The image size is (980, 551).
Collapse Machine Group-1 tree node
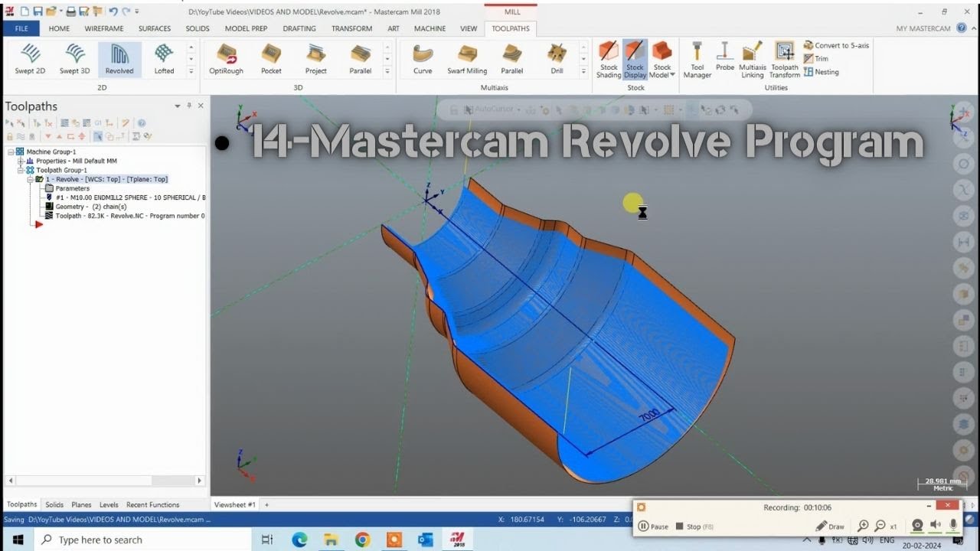click(11, 152)
